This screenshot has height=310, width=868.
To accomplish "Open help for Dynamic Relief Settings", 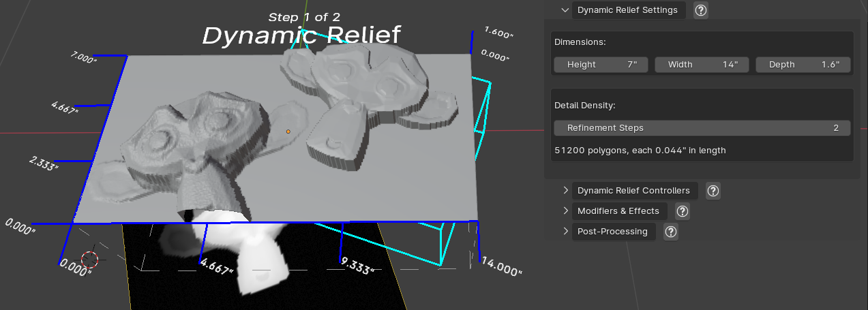I will 700,10.
